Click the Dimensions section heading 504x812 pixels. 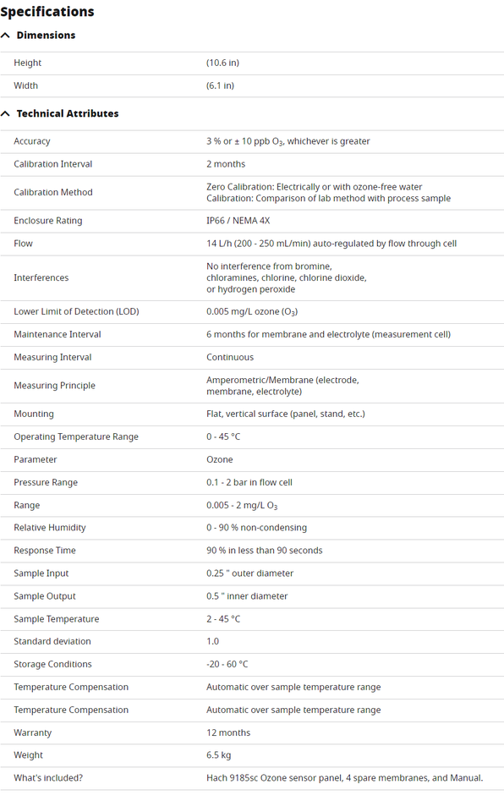tap(47, 36)
